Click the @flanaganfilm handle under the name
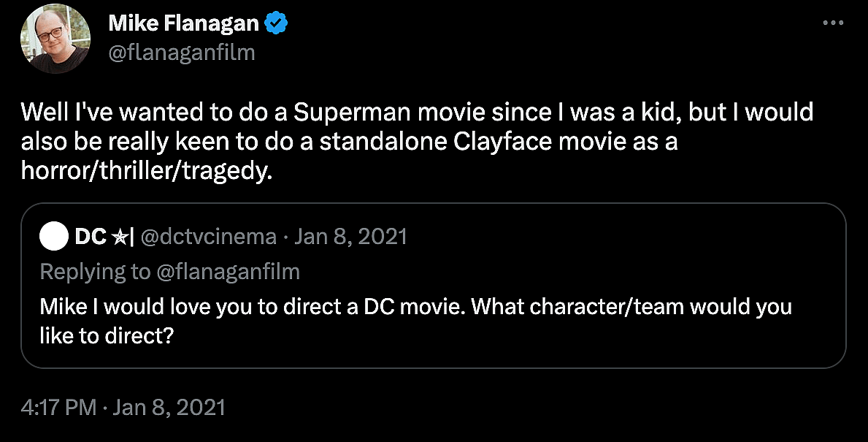 [182, 53]
